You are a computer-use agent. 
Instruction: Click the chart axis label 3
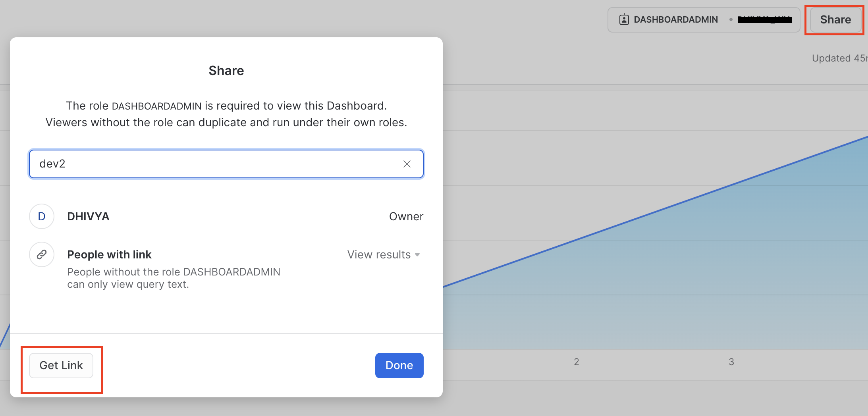[731, 362]
